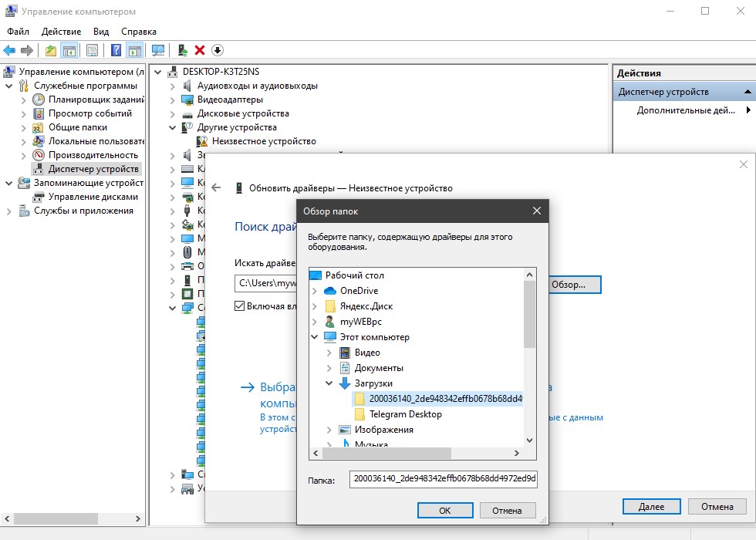756x540 pixels.
Task: Click the blue Help question mark toolbar icon
Action: point(116,50)
